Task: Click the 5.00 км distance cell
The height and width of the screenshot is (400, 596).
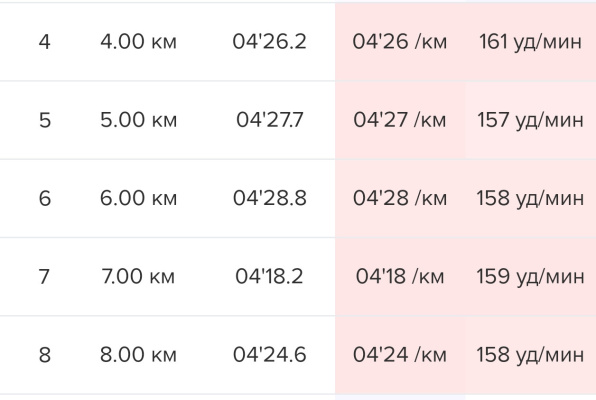Action: point(138,120)
